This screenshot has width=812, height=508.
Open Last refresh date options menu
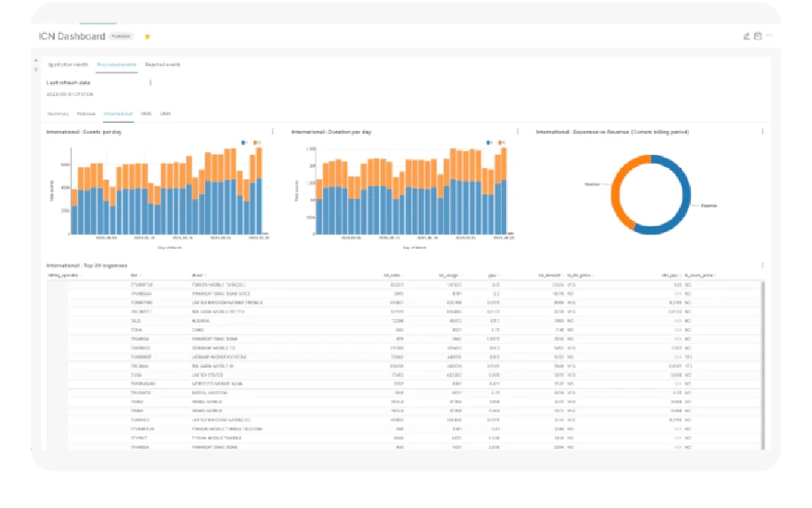(x=150, y=83)
